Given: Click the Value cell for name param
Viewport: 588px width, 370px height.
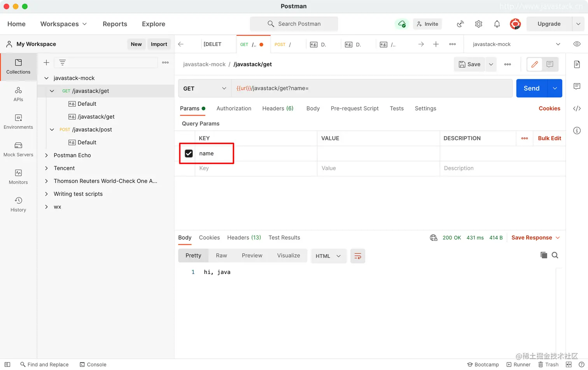Looking at the screenshot, I should click(378, 153).
